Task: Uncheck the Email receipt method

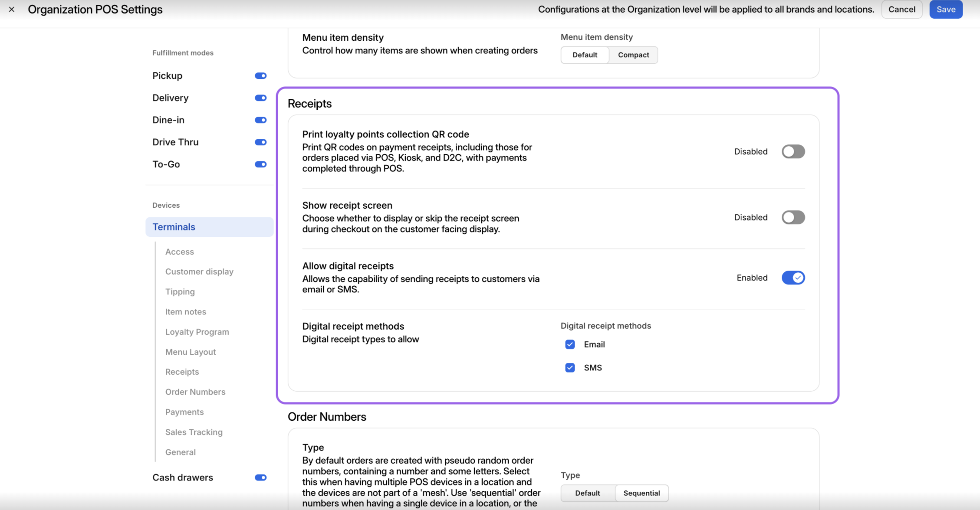Action: [570, 344]
